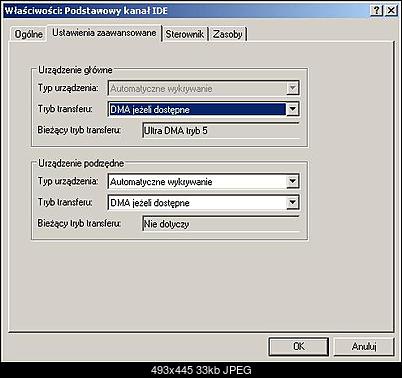Click 'Tryb transferu' label in Urządzenie główne
Screen dimensions: 402x378
tap(65, 109)
